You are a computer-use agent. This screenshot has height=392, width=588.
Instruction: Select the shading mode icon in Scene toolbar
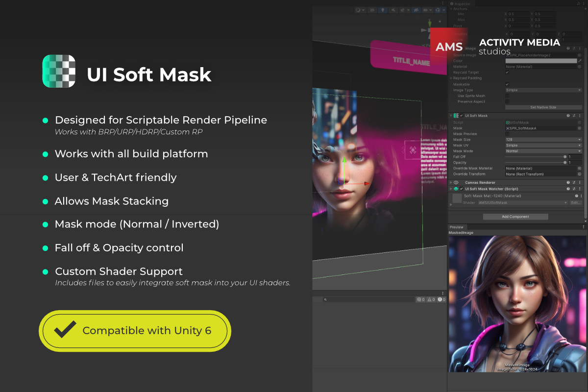click(358, 9)
